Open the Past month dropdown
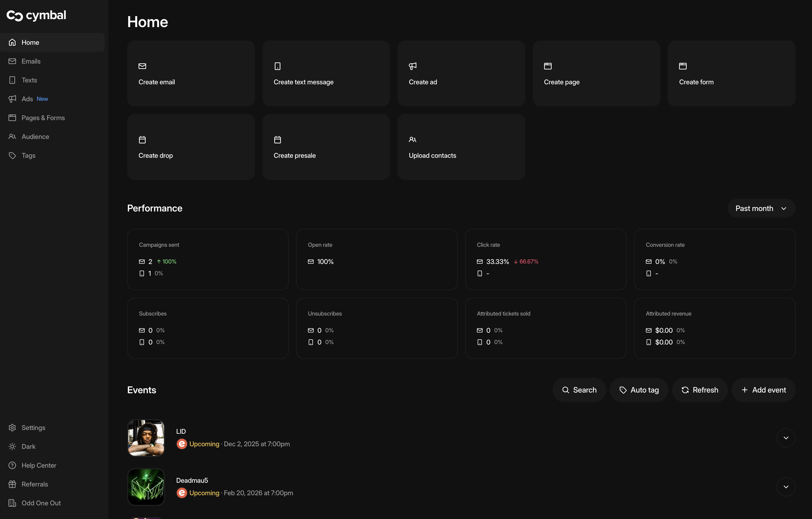 pos(761,208)
